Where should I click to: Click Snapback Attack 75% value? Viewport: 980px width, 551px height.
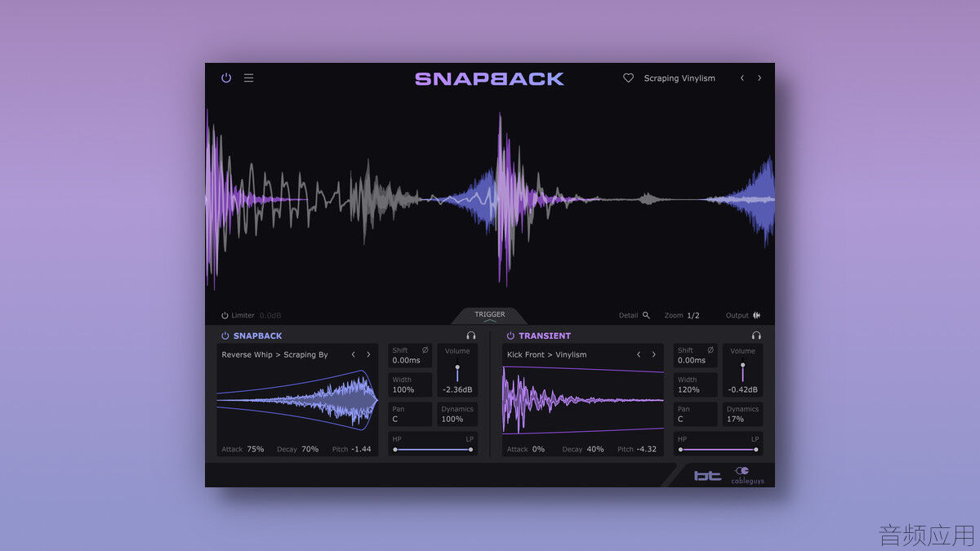255,449
